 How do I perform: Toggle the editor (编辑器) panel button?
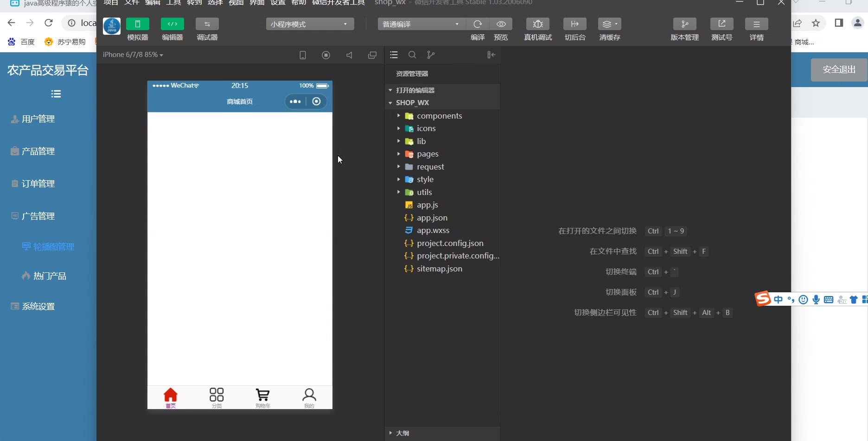[172, 24]
